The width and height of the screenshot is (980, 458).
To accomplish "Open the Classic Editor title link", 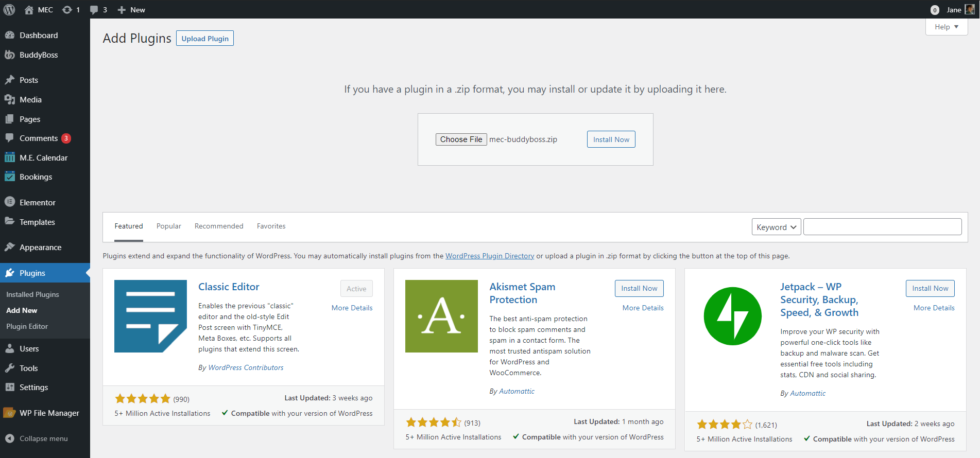I will (229, 287).
